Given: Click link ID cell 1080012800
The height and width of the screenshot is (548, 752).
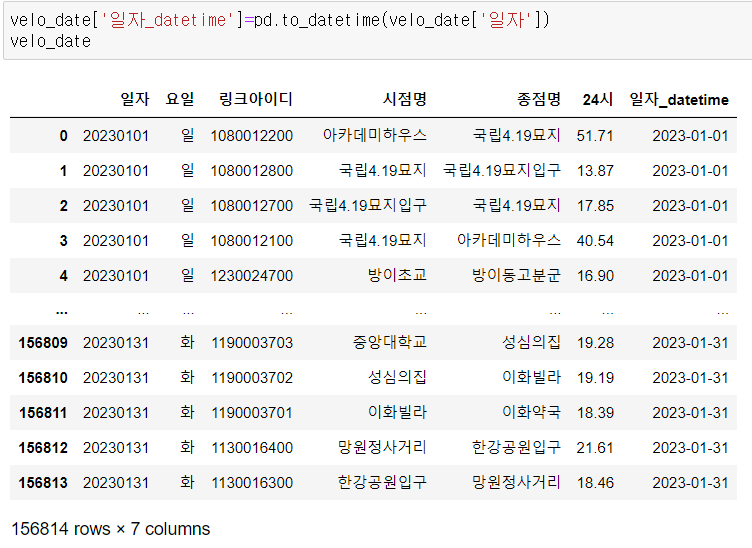Looking at the screenshot, I should tap(252, 171).
